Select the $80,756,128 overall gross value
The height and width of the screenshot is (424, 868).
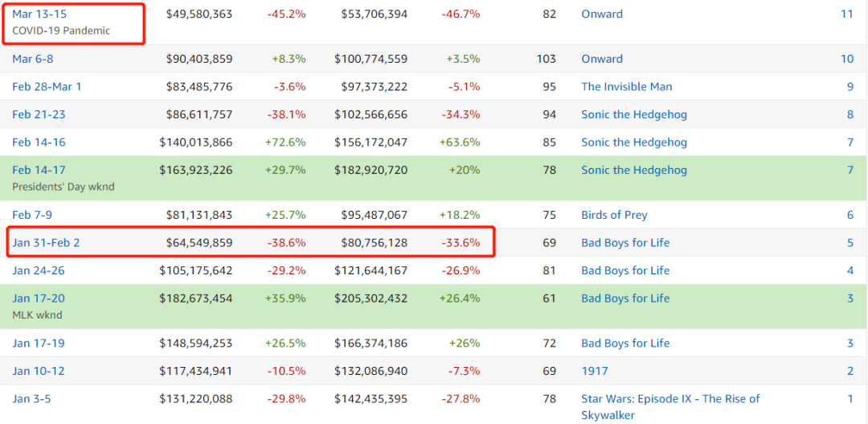[375, 242]
